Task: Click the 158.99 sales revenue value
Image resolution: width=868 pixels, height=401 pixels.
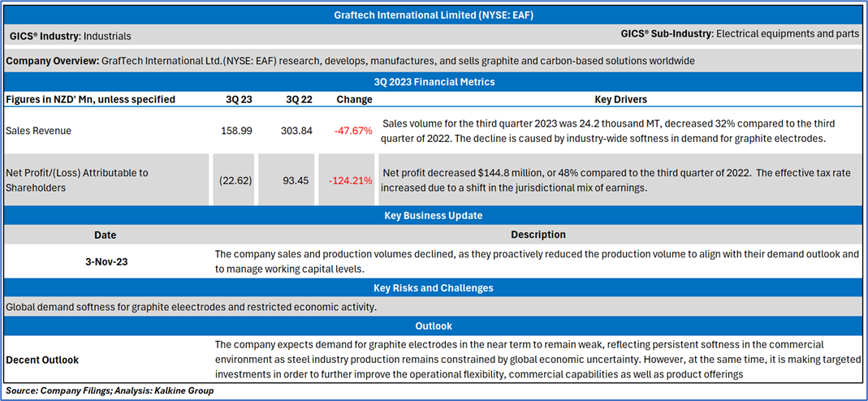Action: pyautogui.click(x=236, y=130)
